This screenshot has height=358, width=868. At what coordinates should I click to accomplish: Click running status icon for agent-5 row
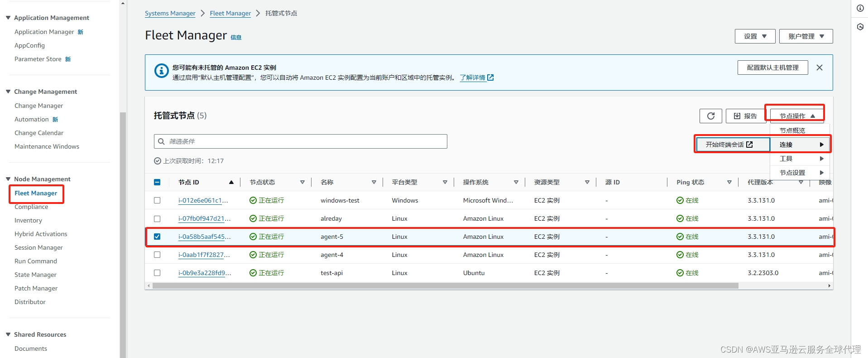click(x=253, y=237)
